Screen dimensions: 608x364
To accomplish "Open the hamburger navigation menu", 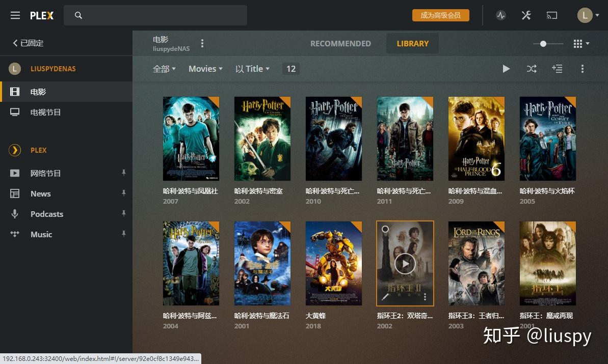I will point(15,15).
